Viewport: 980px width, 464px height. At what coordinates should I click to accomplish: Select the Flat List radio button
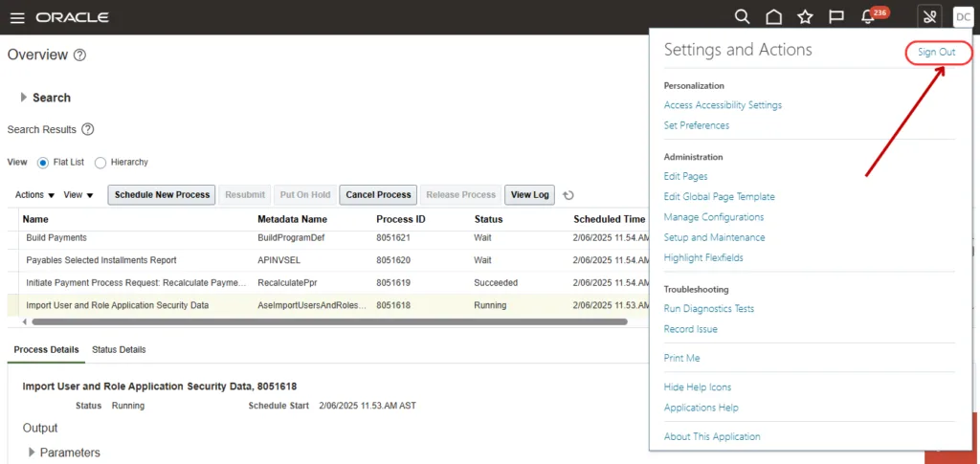(x=42, y=163)
